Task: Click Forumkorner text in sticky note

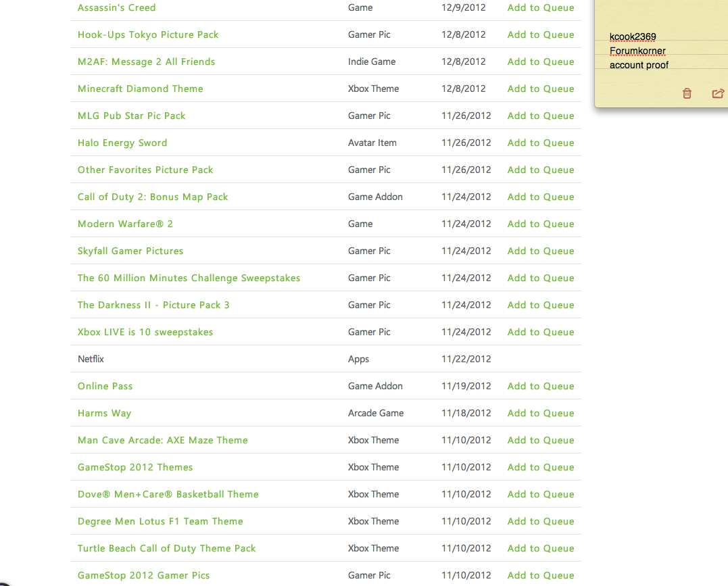Action: tap(637, 51)
